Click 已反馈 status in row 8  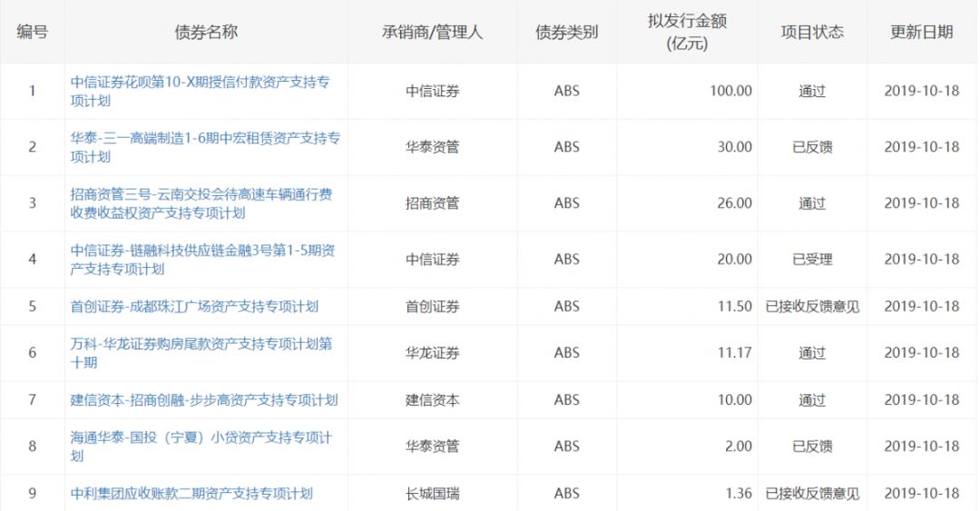(812, 447)
